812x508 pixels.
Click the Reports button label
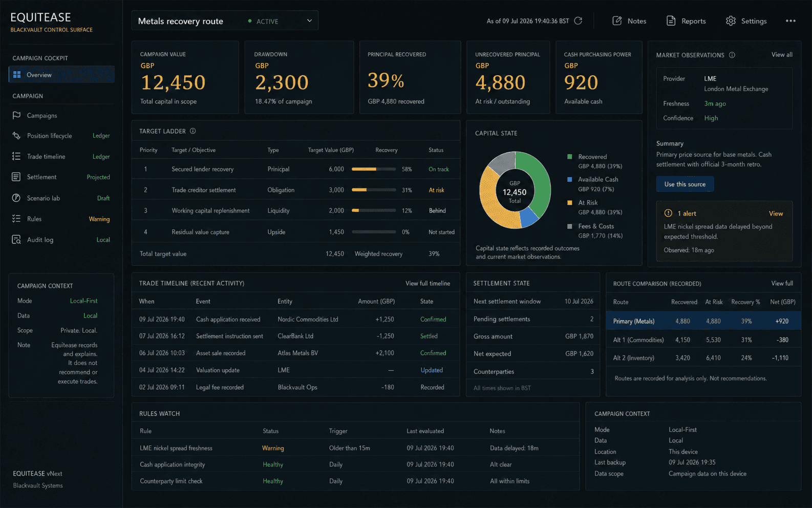pos(694,21)
